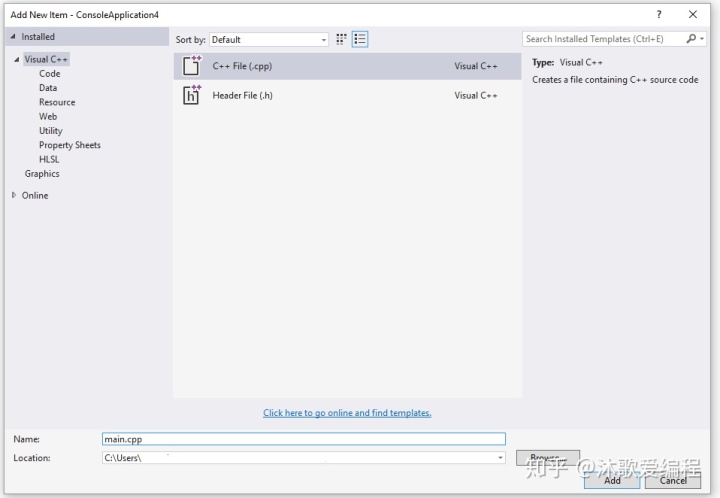Viewport: 720px width, 498px height.
Task: Close the Add New Item dialog
Action: 693,14
